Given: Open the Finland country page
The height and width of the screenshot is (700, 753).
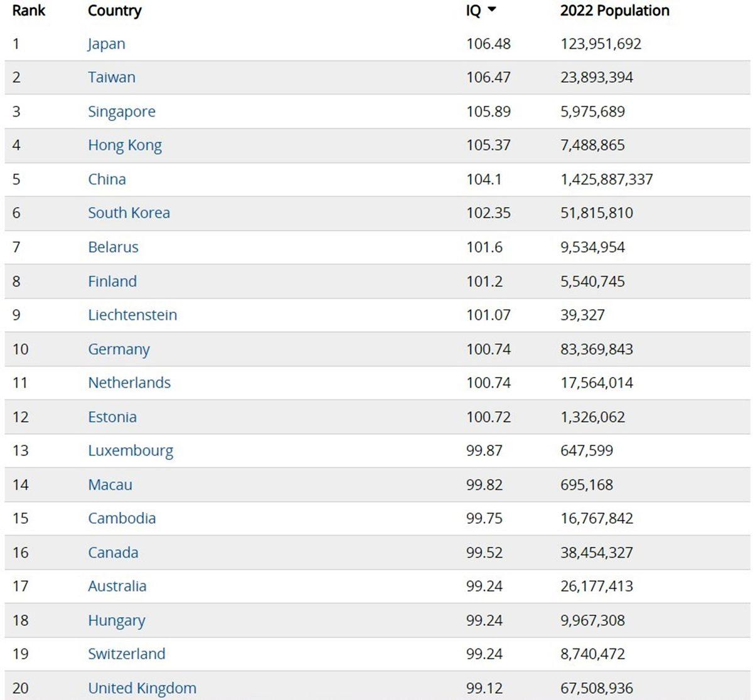Looking at the screenshot, I should [112, 281].
